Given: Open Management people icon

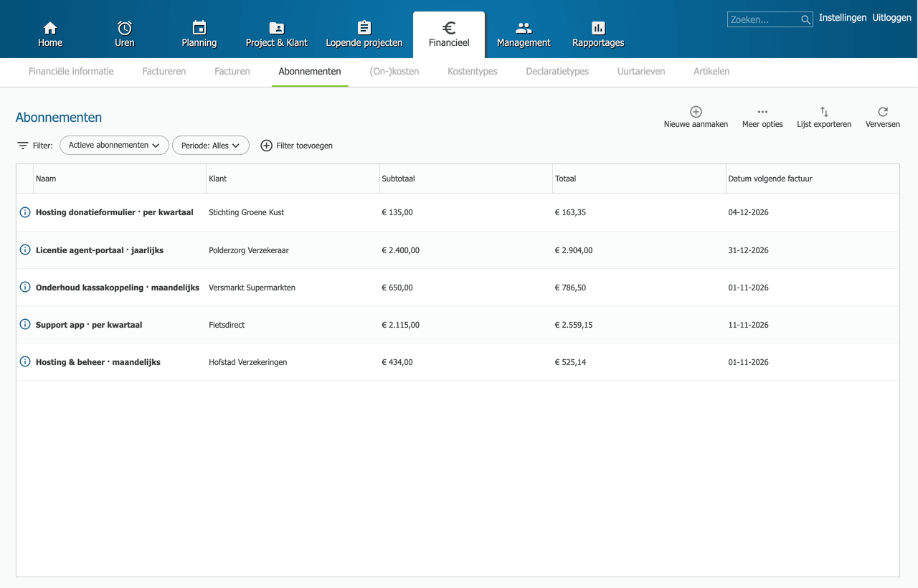Looking at the screenshot, I should click(524, 28).
